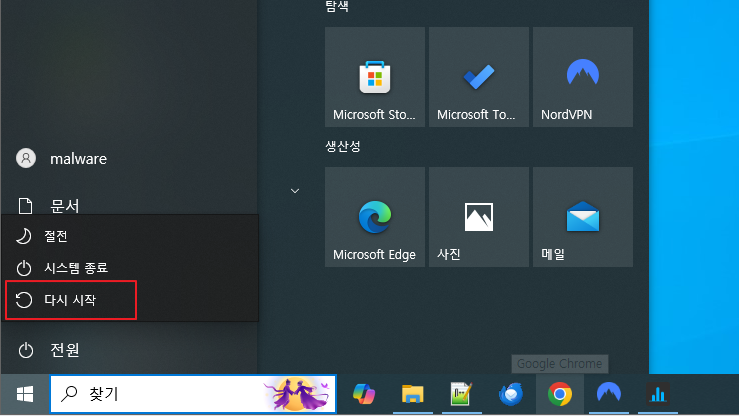The image size is (739, 416).
Task: Select 절전 (Sleep) from power menu
Action: tap(130, 236)
